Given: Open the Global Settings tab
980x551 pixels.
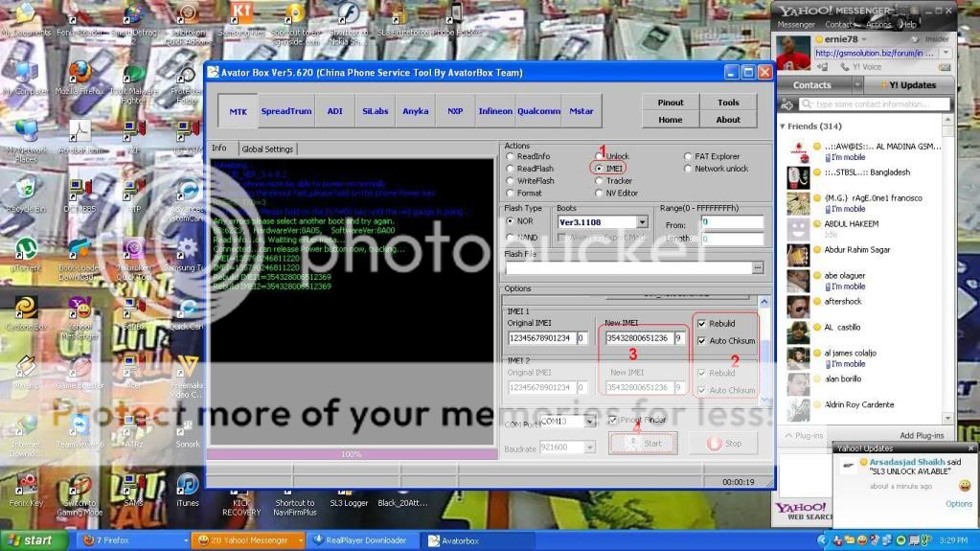Looking at the screenshot, I should coord(267,149).
